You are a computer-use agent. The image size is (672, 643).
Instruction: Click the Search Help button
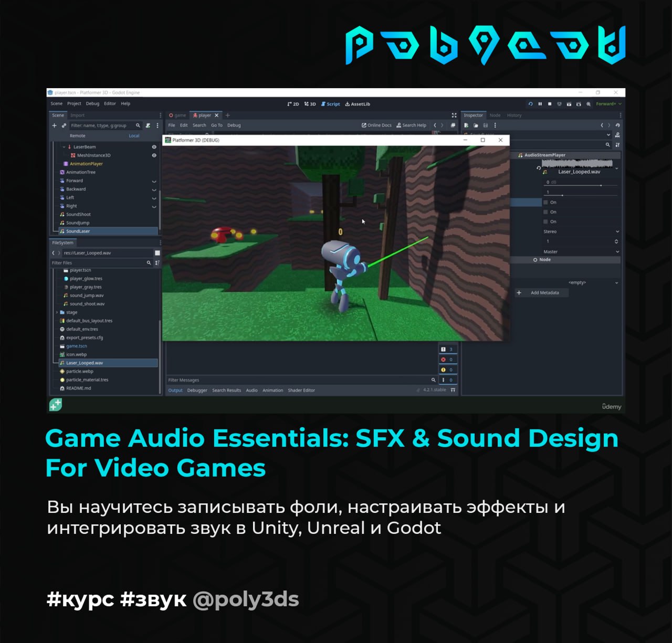pos(411,125)
